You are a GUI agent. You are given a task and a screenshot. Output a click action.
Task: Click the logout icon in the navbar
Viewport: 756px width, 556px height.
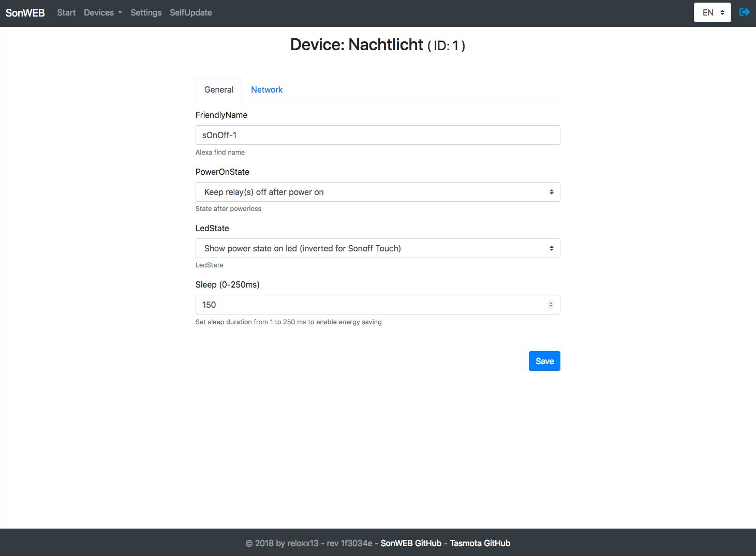click(745, 12)
